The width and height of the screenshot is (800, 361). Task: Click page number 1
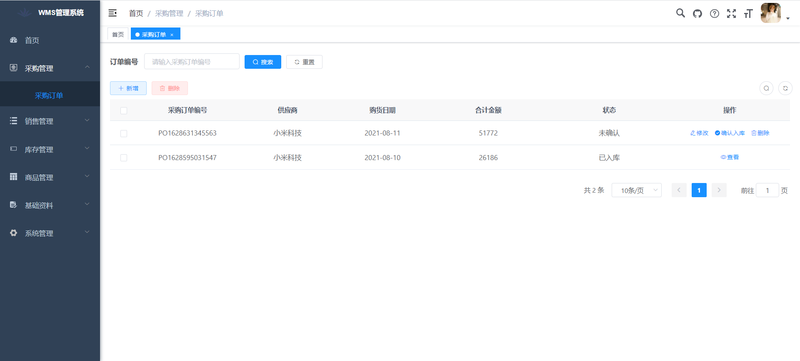[699, 190]
